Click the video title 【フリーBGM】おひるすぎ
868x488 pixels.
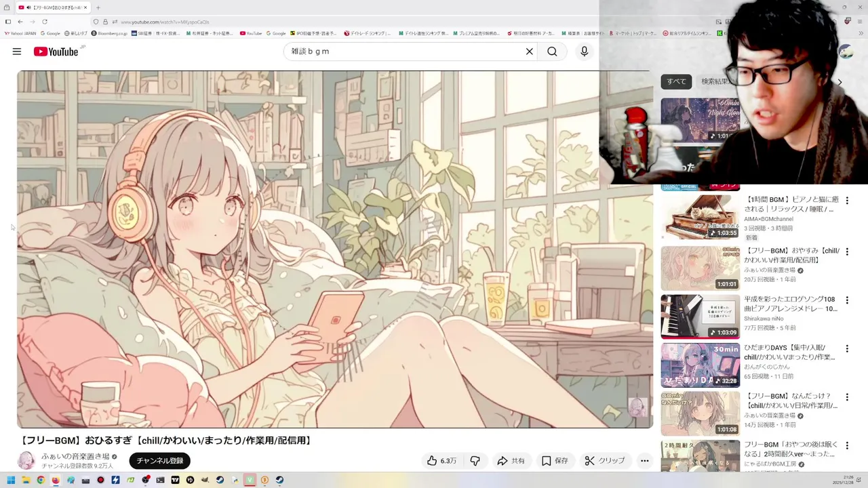165,441
